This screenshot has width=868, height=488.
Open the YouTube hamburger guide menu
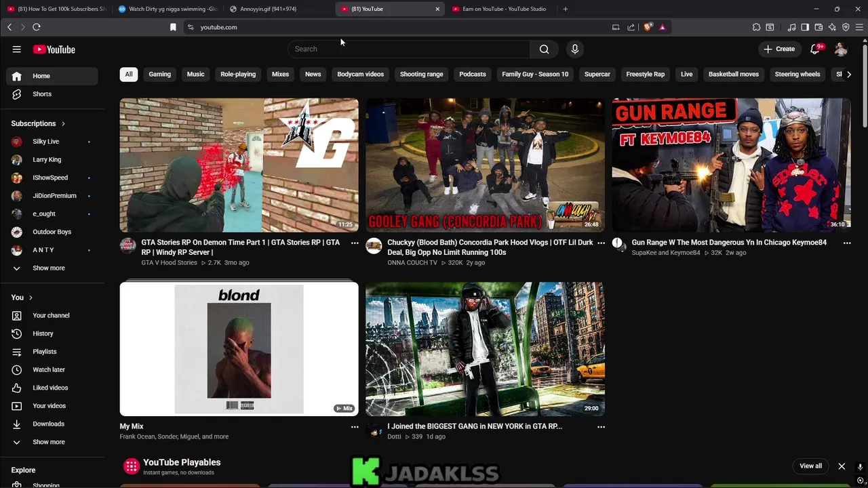click(x=16, y=49)
